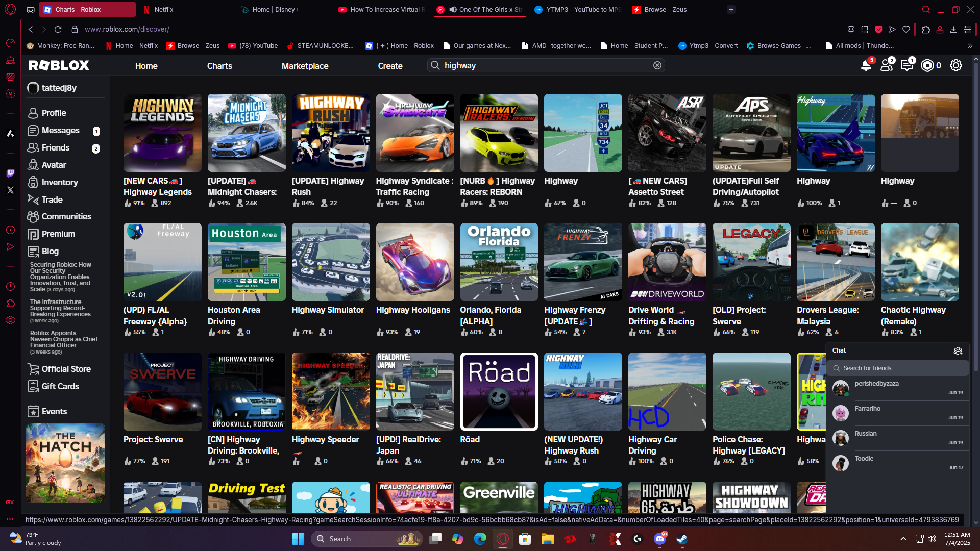Click the Highway Legends game thumbnail
The image size is (980, 551).
[x=162, y=133]
